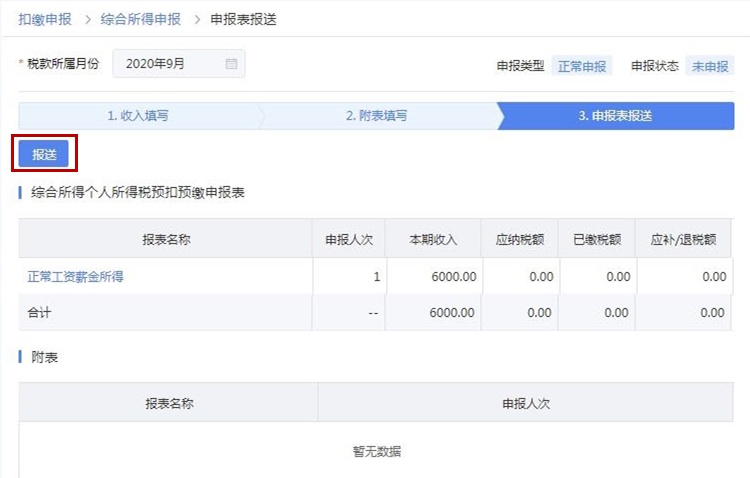Click the 已缴税额 column header

[597, 239]
